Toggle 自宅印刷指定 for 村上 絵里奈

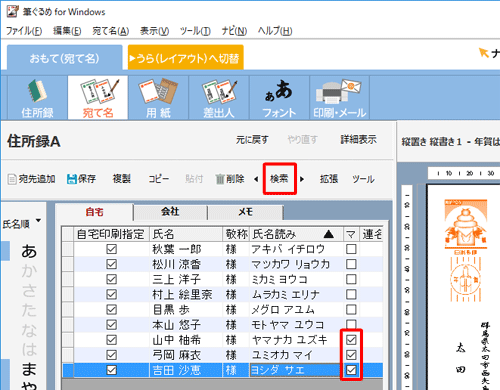click(x=112, y=294)
